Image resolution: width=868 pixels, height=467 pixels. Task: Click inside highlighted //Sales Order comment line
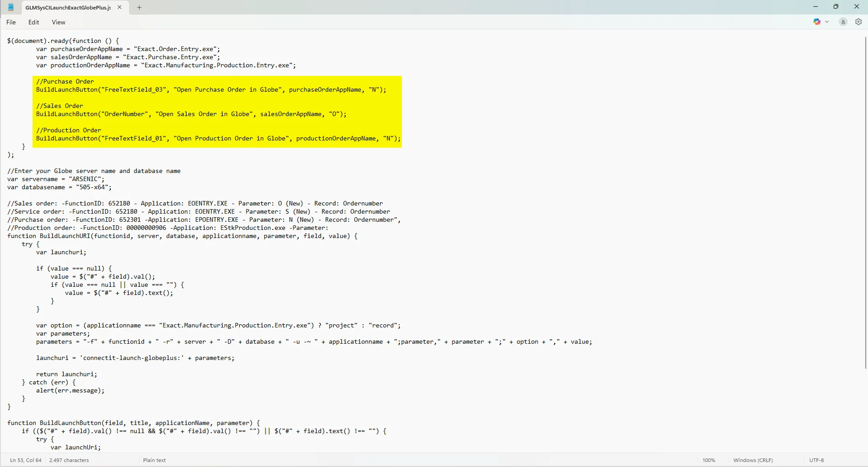[x=60, y=106]
